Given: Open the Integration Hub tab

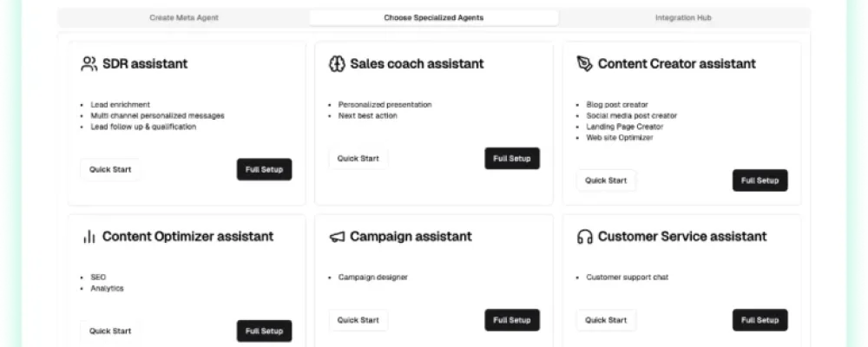Looking at the screenshot, I should [x=683, y=17].
